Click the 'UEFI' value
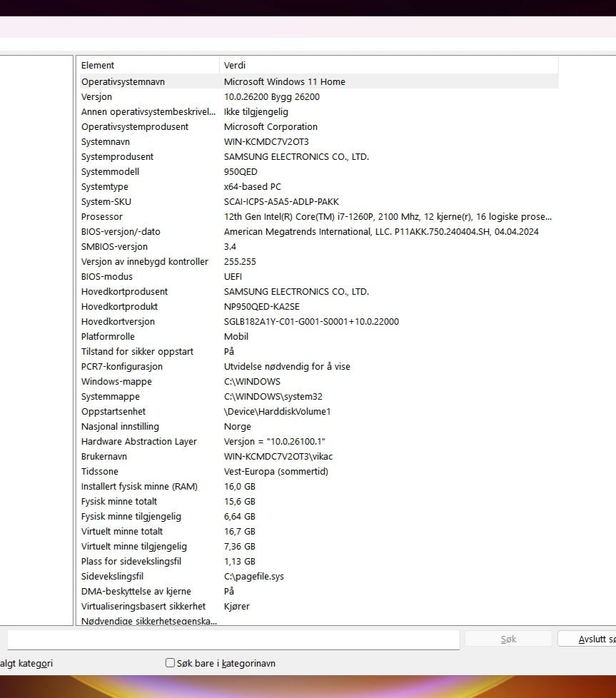The width and height of the screenshot is (616, 698). click(233, 276)
